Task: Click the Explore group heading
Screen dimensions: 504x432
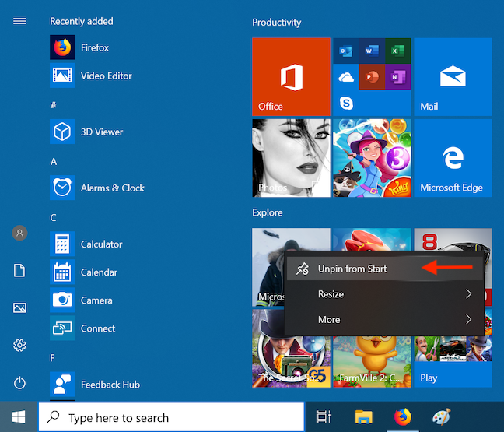Action: [x=267, y=212]
